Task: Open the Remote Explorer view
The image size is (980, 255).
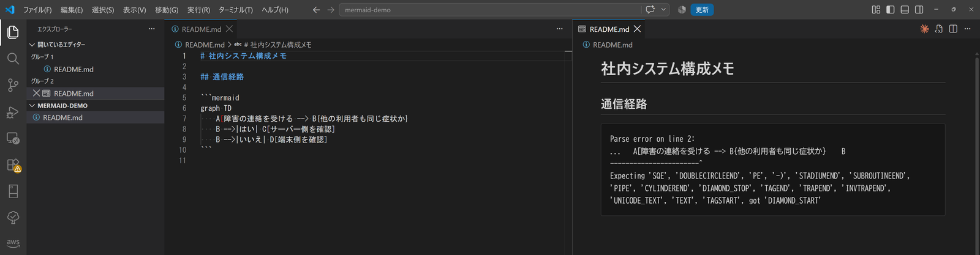Action: [13, 138]
